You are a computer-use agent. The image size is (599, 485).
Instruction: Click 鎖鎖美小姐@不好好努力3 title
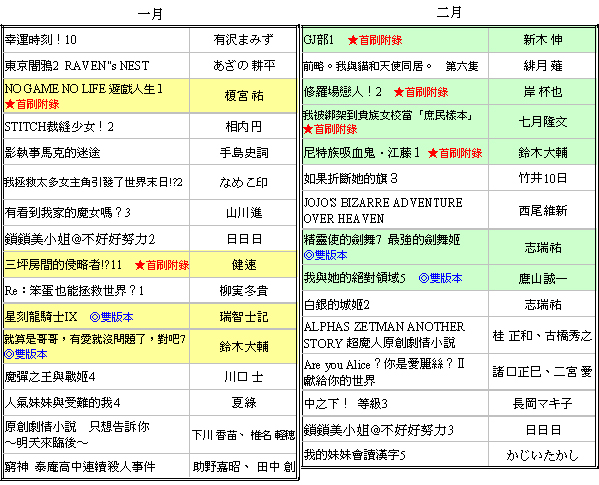pos(379,430)
